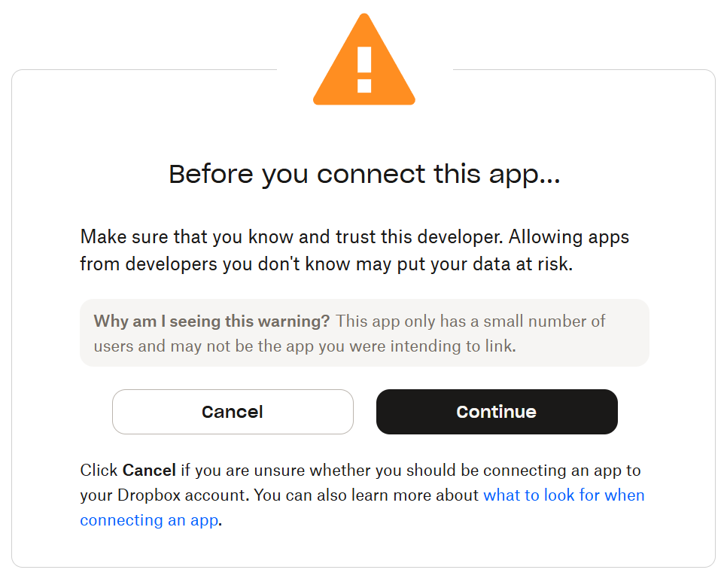
Task: Click the words 'data at risk'
Action: 522,264
